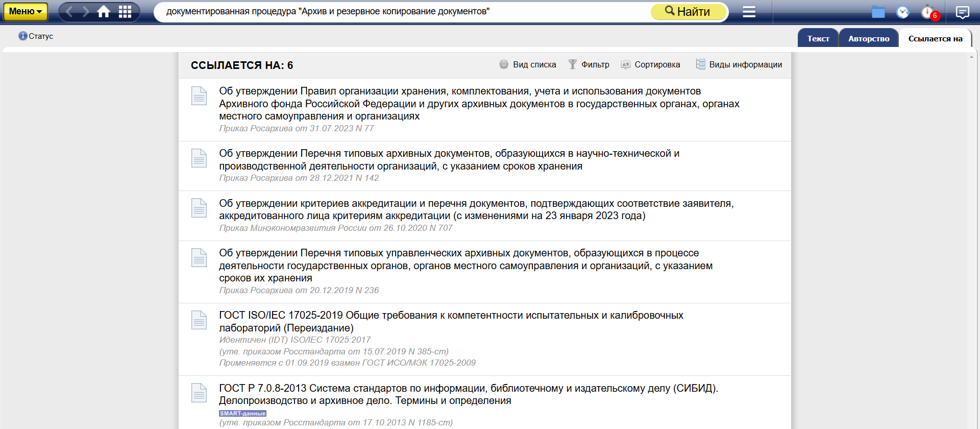This screenshot has width=980, height=429.
Task: Click document icon for Приказ Росархива N 142
Action: click(199, 158)
